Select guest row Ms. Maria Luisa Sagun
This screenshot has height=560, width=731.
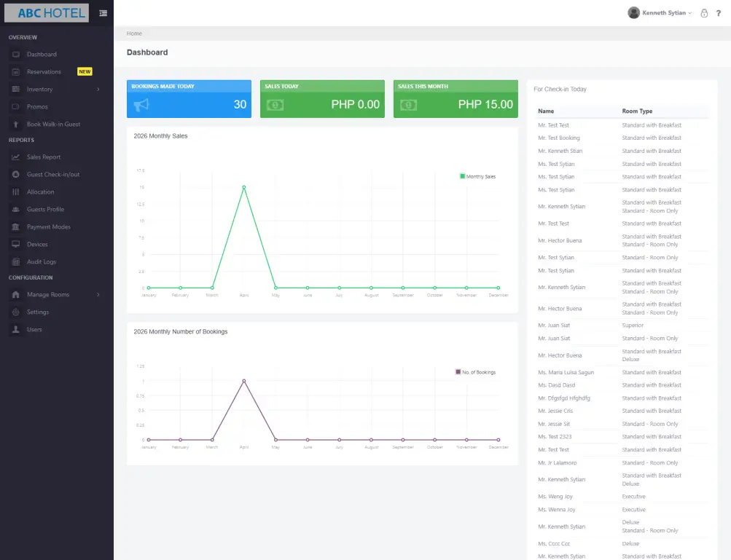point(623,372)
